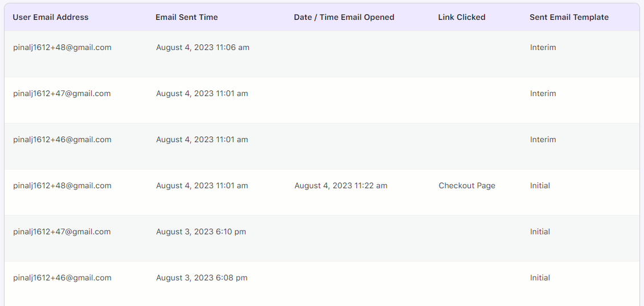Click Interim template in the first row
The width and height of the screenshot is (644, 306).
tap(543, 48)
